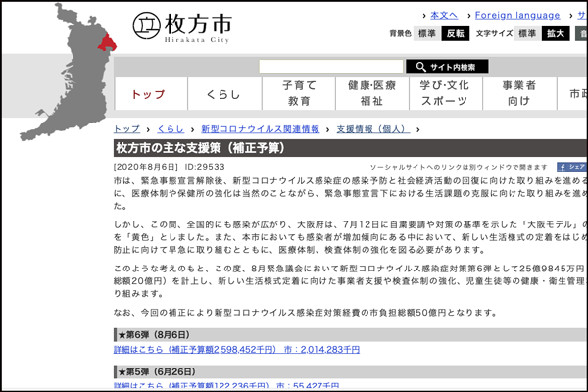Open the くらし navigation tab
The image size is (588, 392).
[x=223, y=94]
